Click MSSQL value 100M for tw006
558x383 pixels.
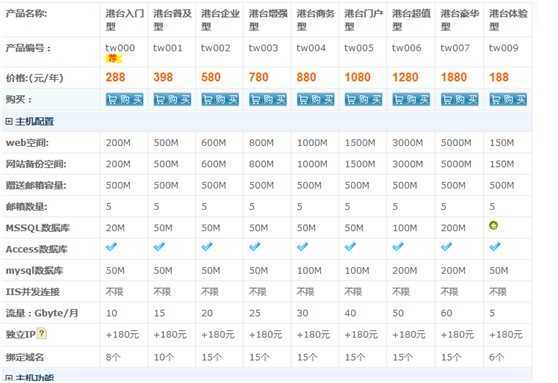click(405, 228)
